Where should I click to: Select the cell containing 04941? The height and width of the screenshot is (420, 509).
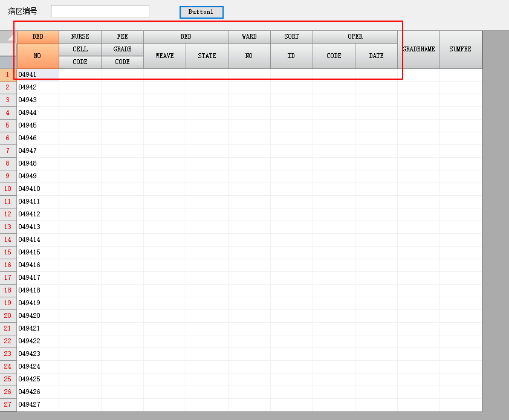37,75
